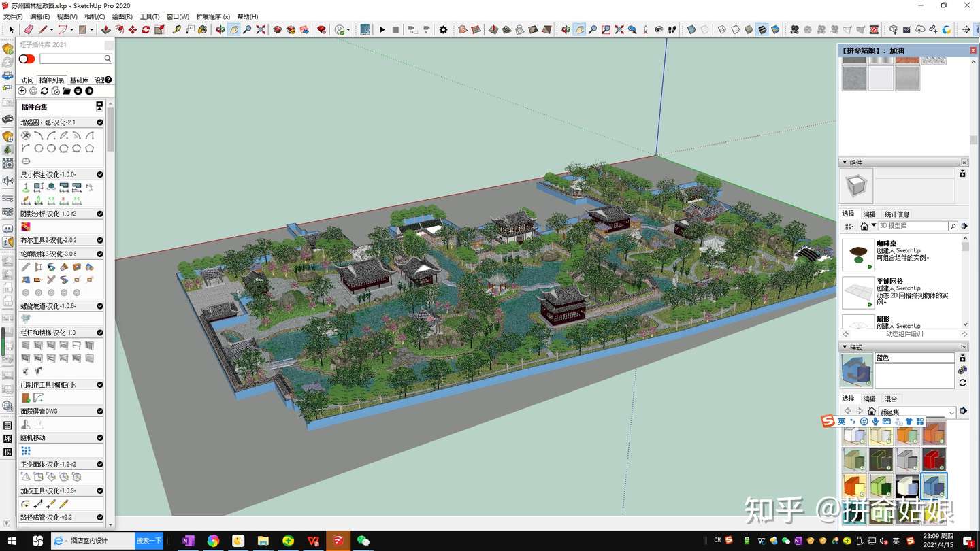
Task: Select the blue style swatch
Action: (x=934, y=486)
